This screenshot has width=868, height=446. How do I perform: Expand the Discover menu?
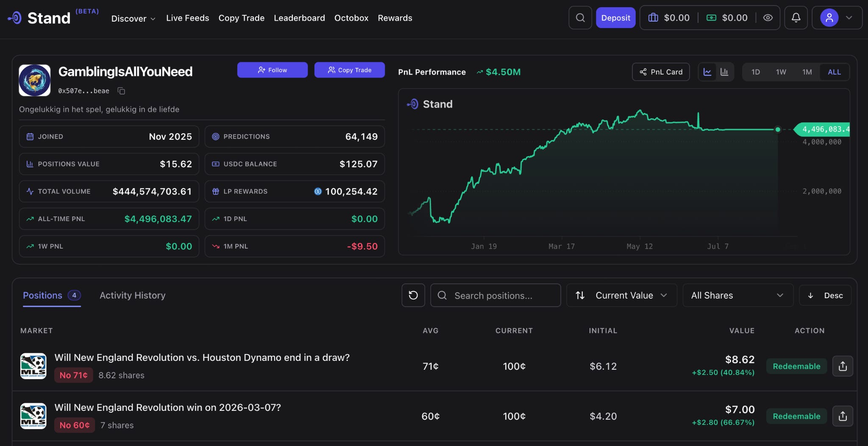click(134, 18)
